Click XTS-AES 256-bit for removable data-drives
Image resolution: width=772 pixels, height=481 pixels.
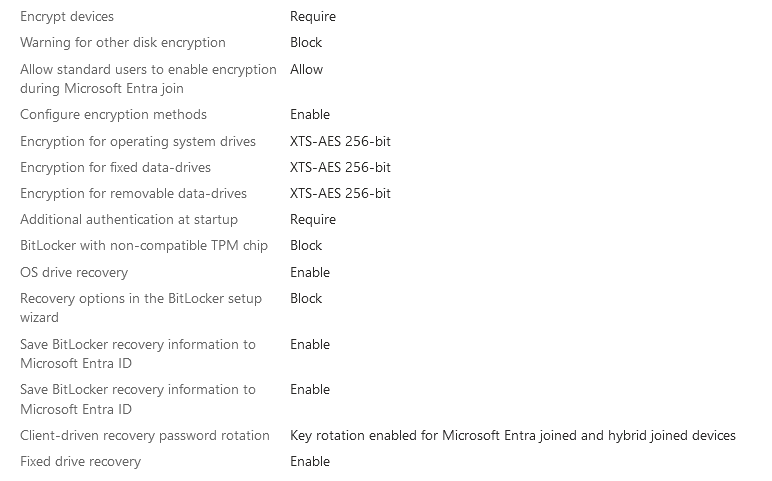coord(340,193)
